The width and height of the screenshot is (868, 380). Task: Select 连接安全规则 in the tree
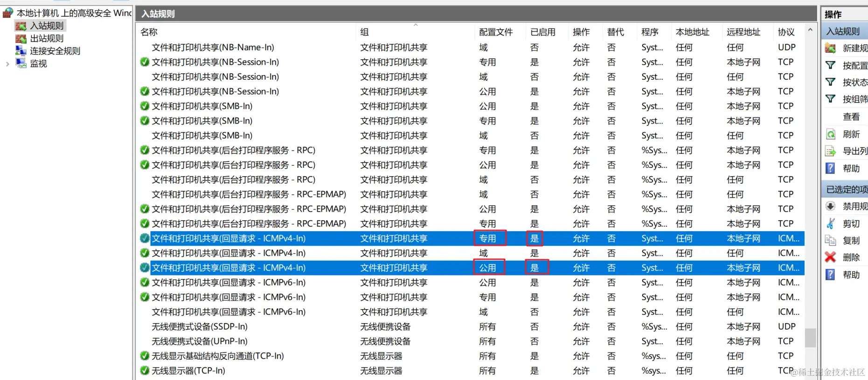(x=55, y=51)
